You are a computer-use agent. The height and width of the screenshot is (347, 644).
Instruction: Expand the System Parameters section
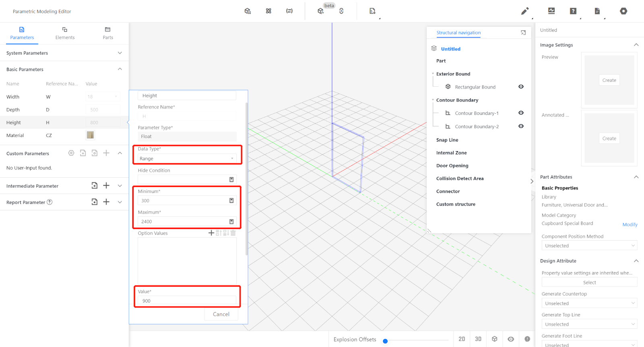(120, 53)
